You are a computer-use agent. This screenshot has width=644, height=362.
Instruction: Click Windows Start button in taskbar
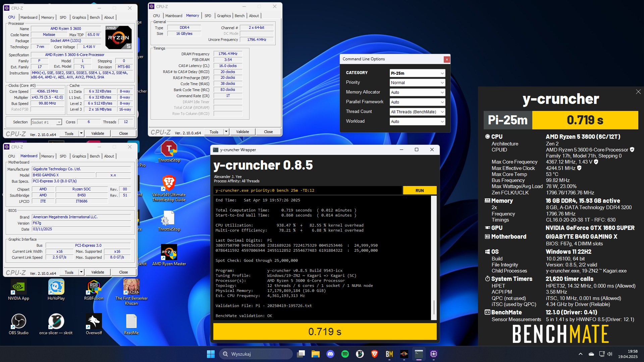[211, 354]
